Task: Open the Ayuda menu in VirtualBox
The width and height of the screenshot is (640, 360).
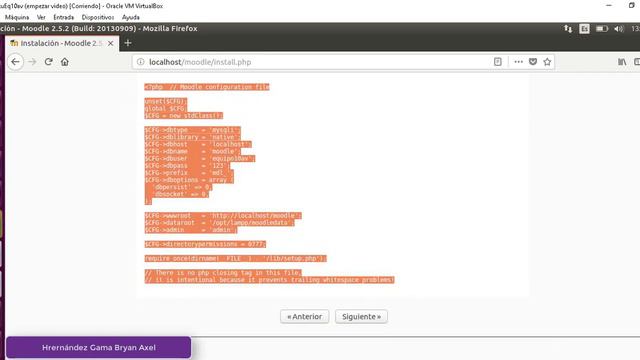Action: tap(131, 17)
